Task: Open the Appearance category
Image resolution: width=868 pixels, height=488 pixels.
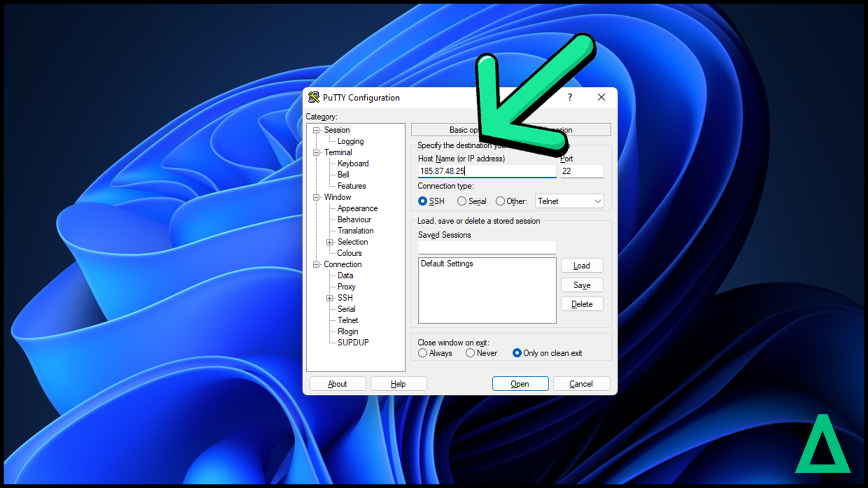Action: pyautogui.click(x=358, y=208)
